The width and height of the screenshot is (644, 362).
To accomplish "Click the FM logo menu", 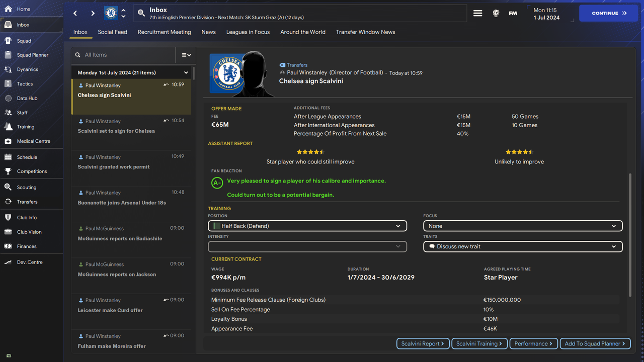I will [513, 14].
